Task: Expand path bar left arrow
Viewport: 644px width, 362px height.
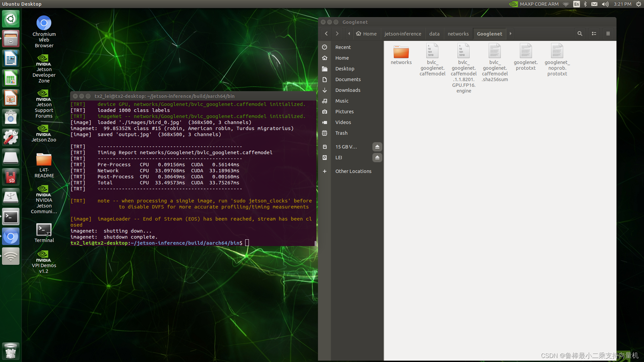Action: tap(349, 34)
